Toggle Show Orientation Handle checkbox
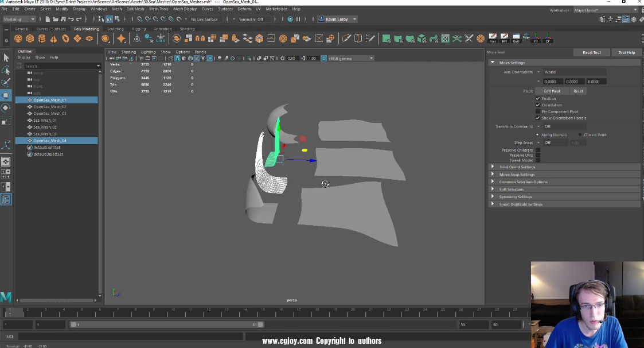This screenshot has height=348, width=644. [x=538, y=118]
